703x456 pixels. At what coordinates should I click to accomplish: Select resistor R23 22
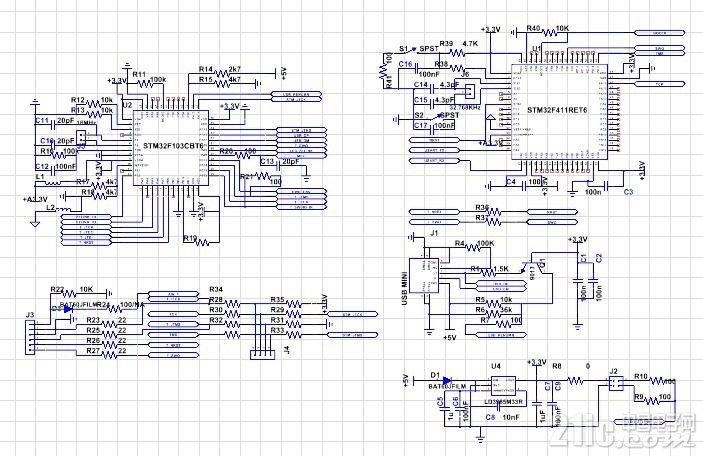(x=110, y=324)
